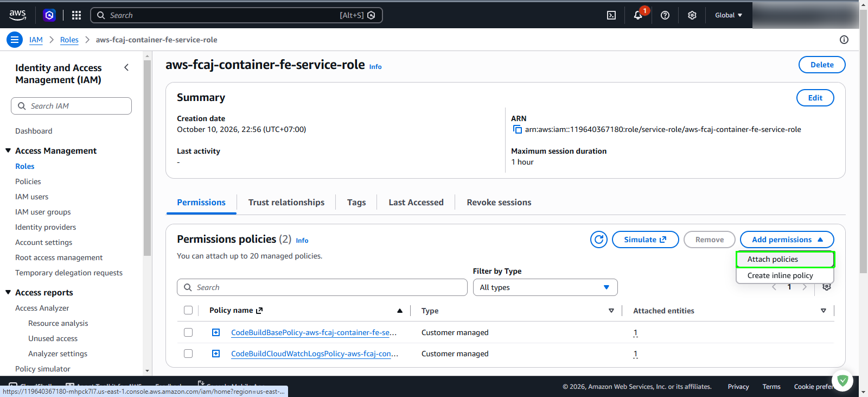
Task: Refresh the permissions policies list
Action: (599, 240)
